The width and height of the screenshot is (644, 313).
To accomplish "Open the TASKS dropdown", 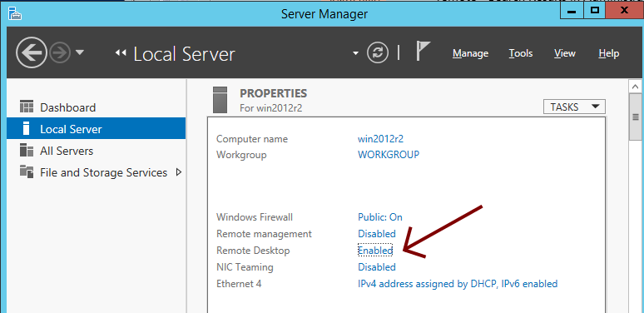I will pyautogui.click(x=574, y=107).
